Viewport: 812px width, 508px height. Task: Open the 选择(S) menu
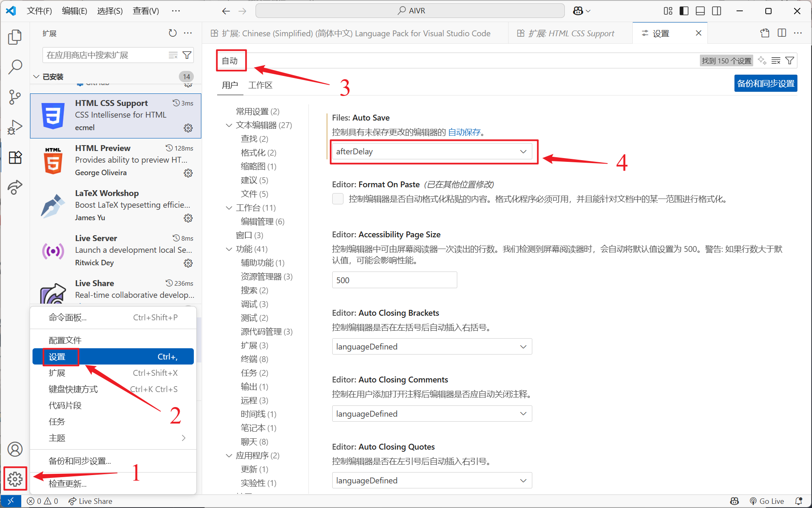[x=110, y=11]
